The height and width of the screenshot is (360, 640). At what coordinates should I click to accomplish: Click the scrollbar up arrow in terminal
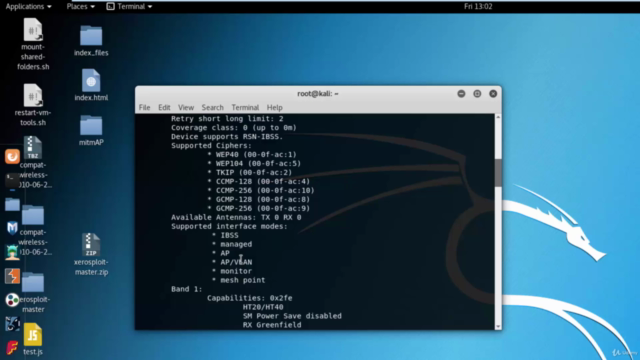pyautogui.click(x=498, y=117)
